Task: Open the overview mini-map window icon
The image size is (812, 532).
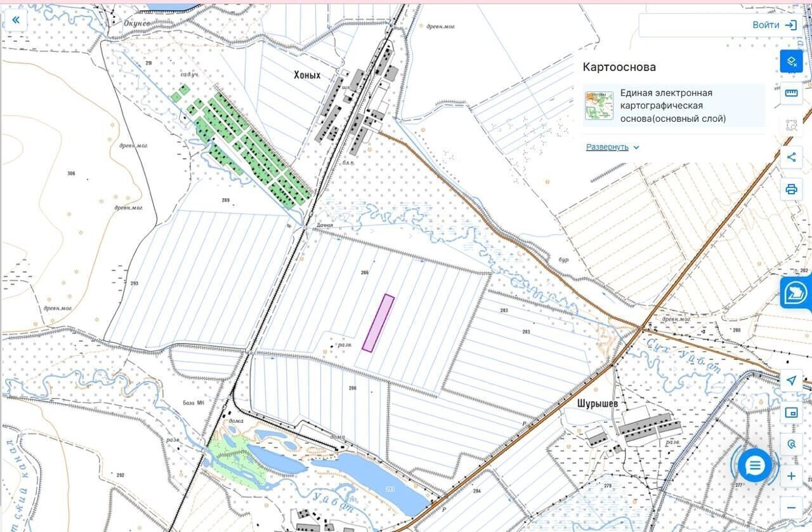Action: 791,413
